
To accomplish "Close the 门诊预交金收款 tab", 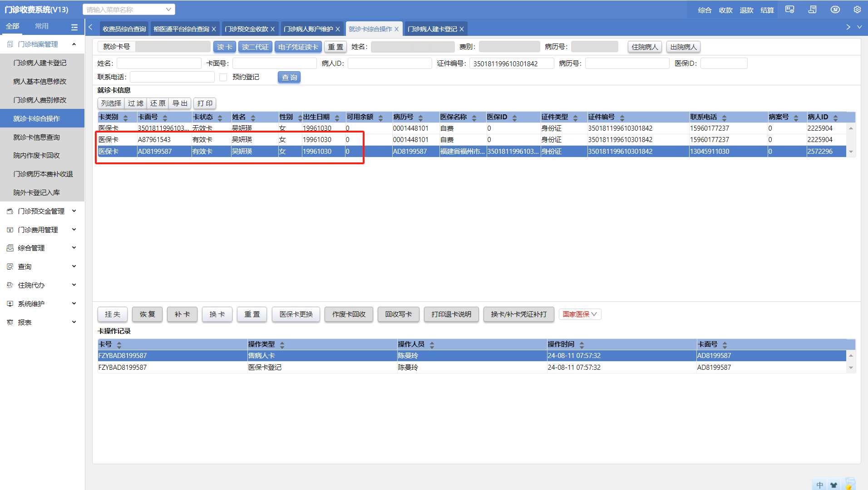I will [x=273, y=29].
